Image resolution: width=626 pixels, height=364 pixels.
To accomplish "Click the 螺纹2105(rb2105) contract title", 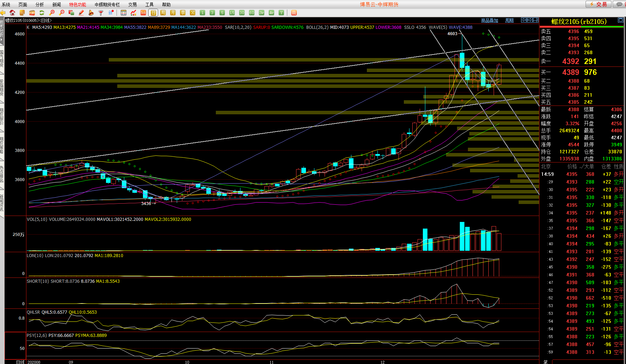I will pos(579,21).
